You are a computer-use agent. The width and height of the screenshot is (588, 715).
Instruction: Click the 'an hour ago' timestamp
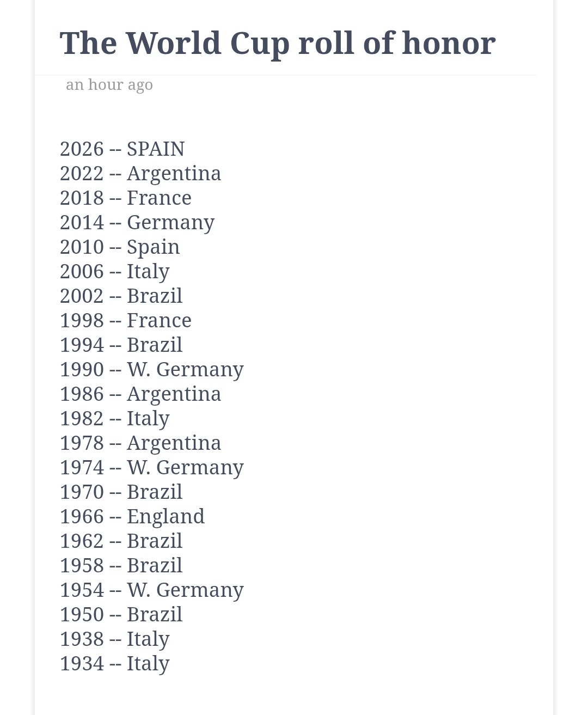109,84
